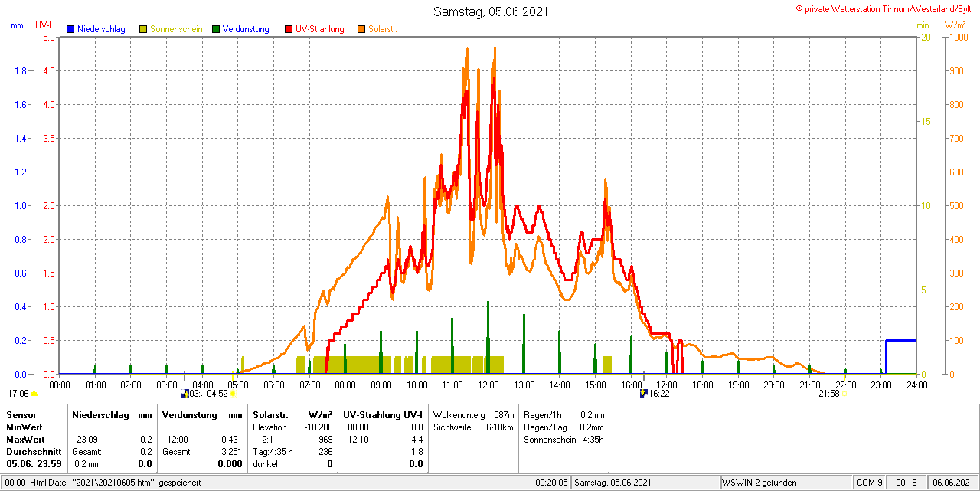
Task: Click the blue Niederschlag legend swatch
Action: [70, 29]
